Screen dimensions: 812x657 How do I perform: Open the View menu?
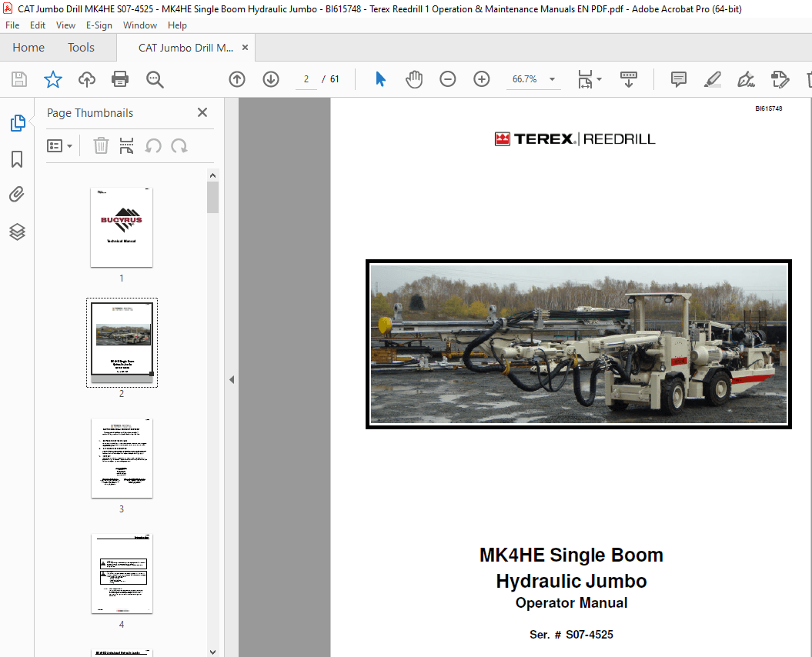pos(65,25)
